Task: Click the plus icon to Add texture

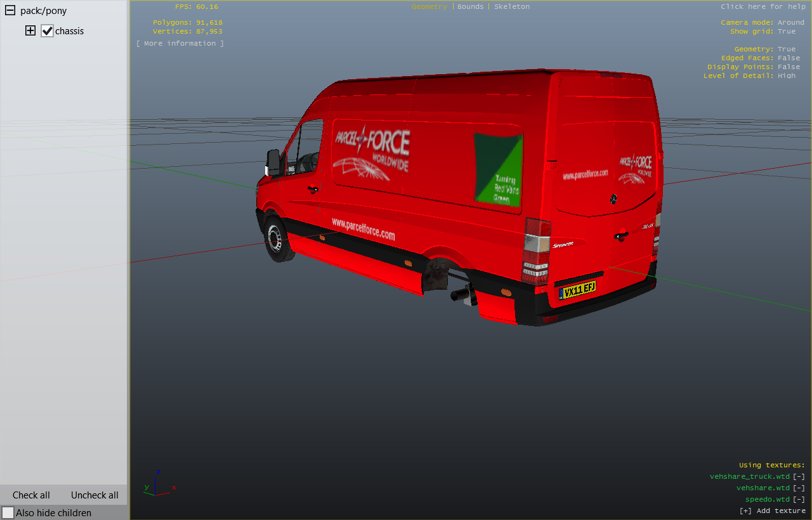Action: [x=745, y=510]
